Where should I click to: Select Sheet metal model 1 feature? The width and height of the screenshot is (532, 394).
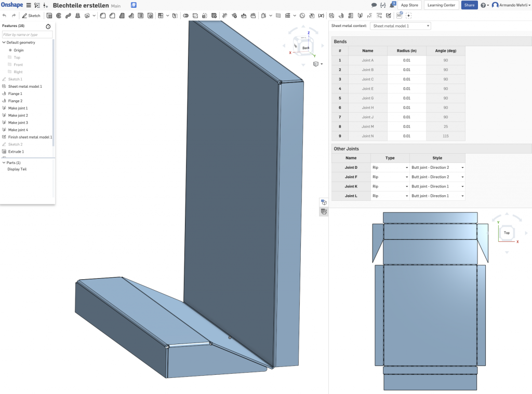pyautogui.click(x=25, y=87)
